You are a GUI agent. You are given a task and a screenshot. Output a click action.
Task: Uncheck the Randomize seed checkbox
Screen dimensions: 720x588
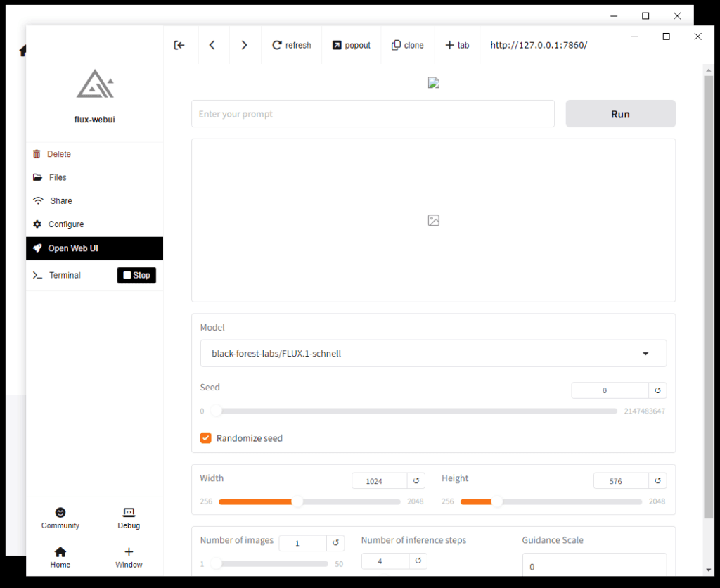click(206, 438)
